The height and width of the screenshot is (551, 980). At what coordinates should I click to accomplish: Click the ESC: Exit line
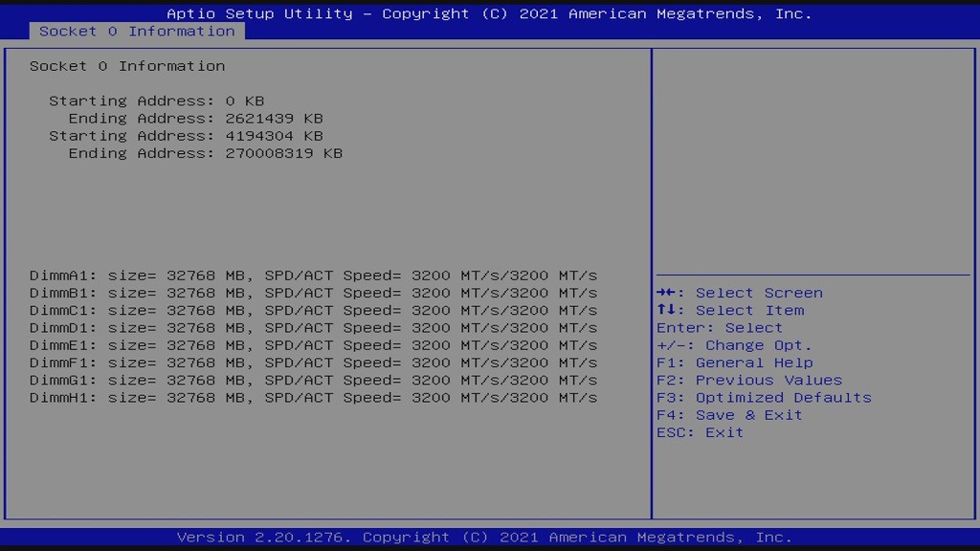coord(700,433)
